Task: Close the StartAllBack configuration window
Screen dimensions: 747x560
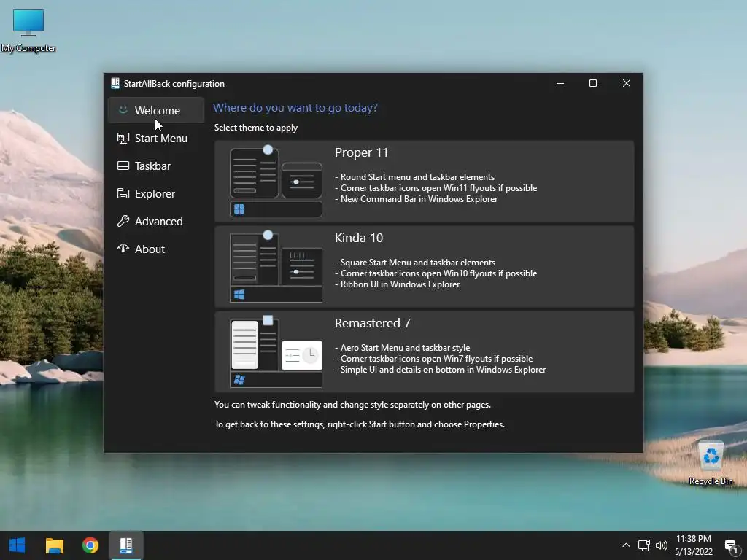Action: [627, 83]
